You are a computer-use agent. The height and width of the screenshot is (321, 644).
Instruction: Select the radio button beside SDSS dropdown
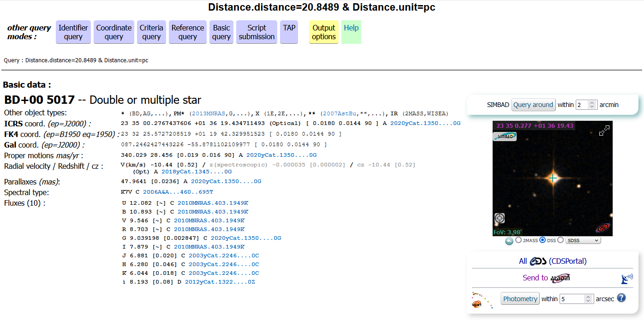(x=561, y=240)
